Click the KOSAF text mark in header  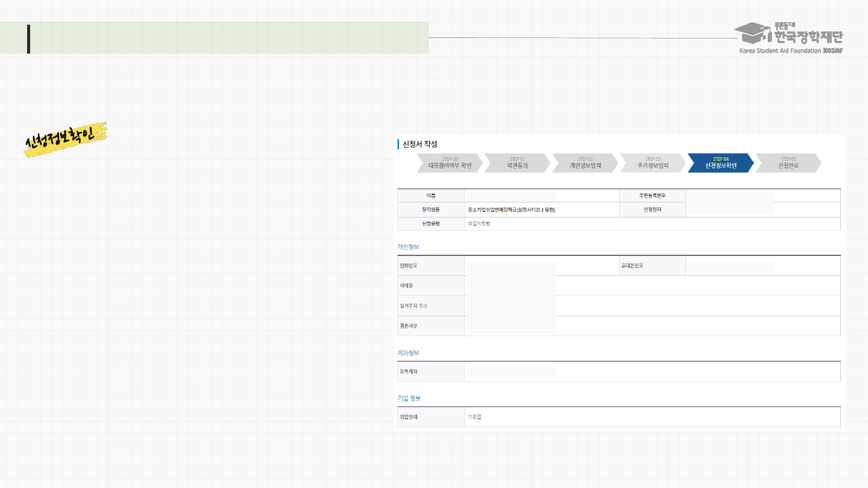click(833, 51)
